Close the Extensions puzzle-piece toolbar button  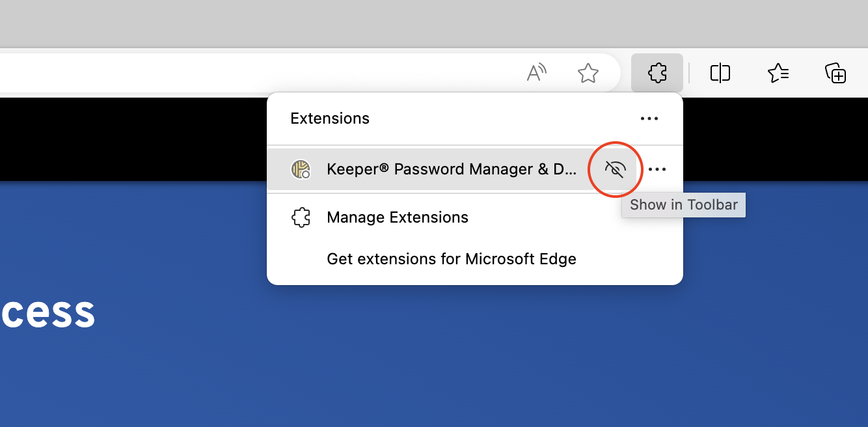pyautogui.click(x=657, y=73)
